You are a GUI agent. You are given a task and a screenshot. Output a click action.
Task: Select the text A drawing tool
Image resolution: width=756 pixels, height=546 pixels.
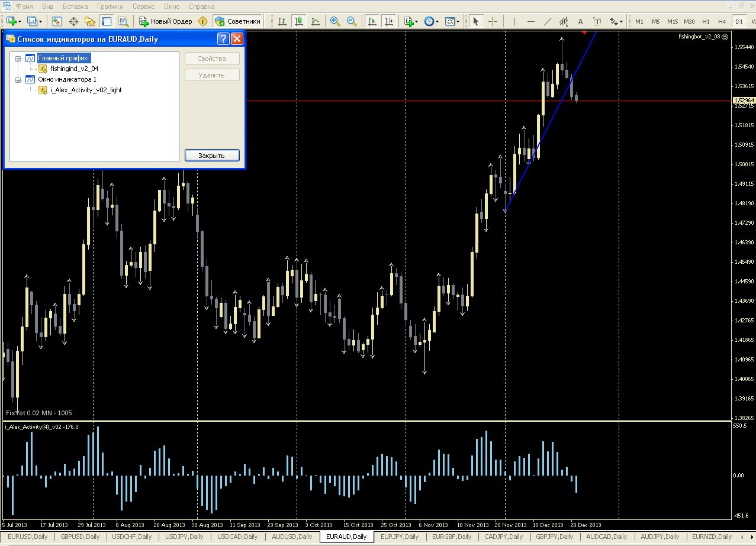[580, 21]
